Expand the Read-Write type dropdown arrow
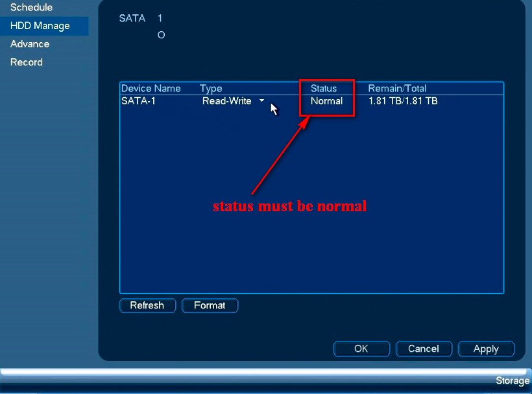Screen dimensions: 532x394 pyautogui.click(x=261, y=100)
